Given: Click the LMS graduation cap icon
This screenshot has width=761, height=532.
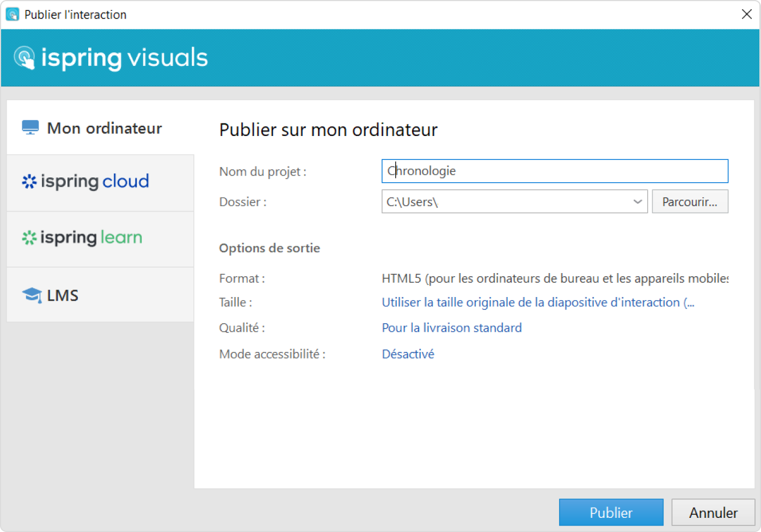Looking at the screenshot, I should 32,295.
